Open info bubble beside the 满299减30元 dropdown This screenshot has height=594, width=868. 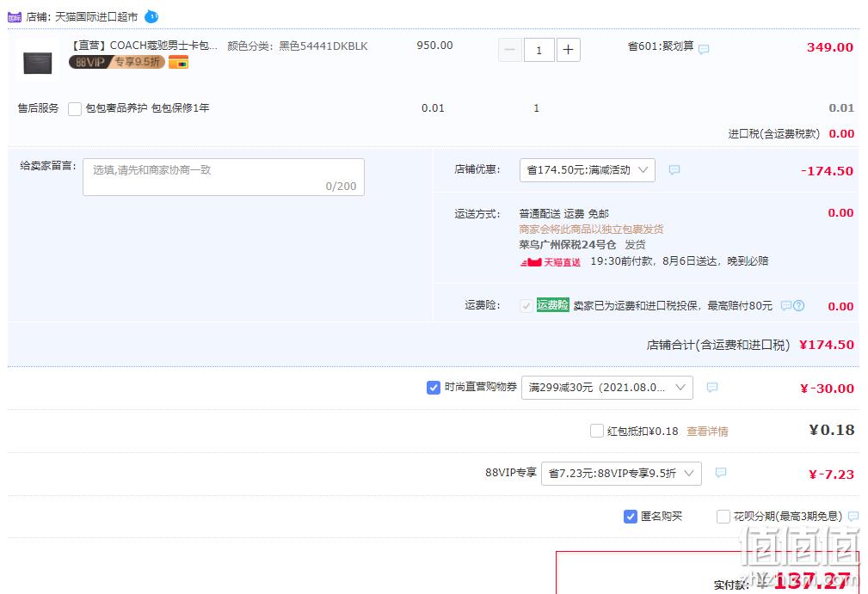coord(712,387)
